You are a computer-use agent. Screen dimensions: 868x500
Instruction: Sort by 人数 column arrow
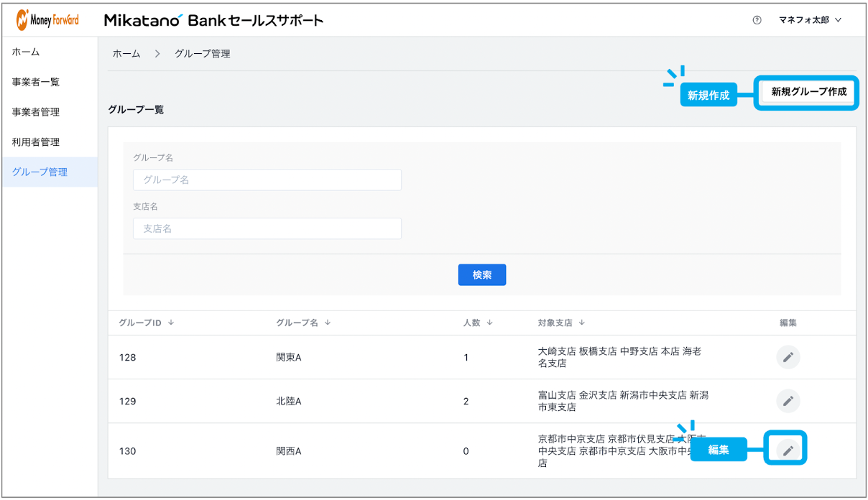490,323
